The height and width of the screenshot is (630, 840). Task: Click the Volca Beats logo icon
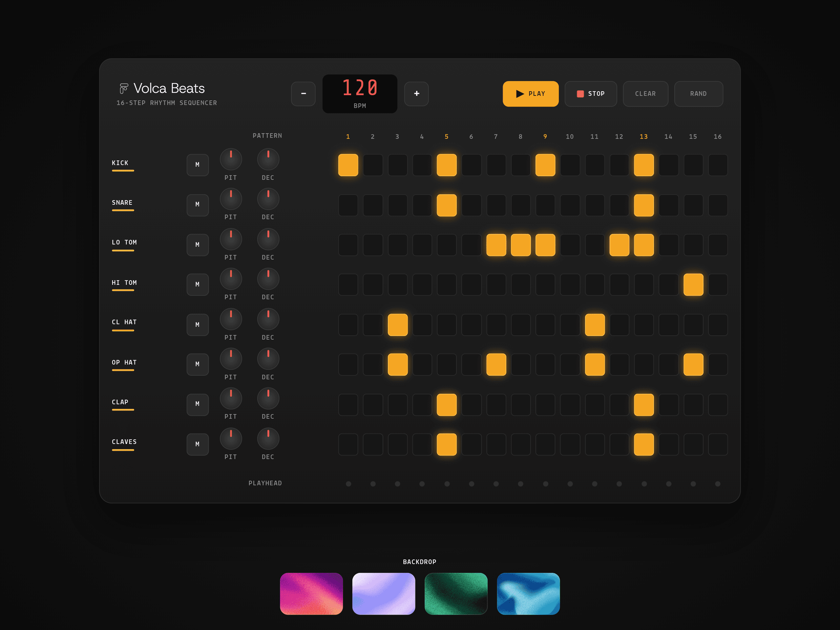124,89
